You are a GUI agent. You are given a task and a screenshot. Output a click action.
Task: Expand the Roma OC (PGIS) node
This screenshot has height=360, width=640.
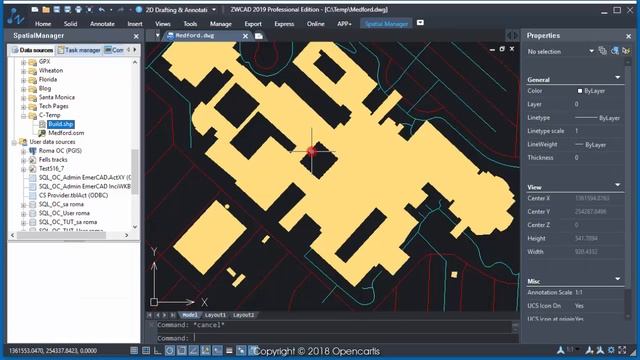24,151
